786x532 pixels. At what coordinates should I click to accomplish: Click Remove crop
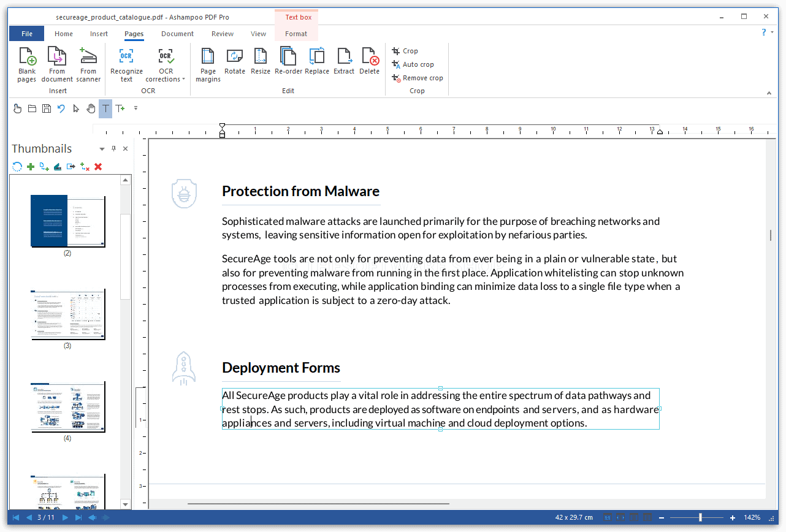click(x=418, y=78)
